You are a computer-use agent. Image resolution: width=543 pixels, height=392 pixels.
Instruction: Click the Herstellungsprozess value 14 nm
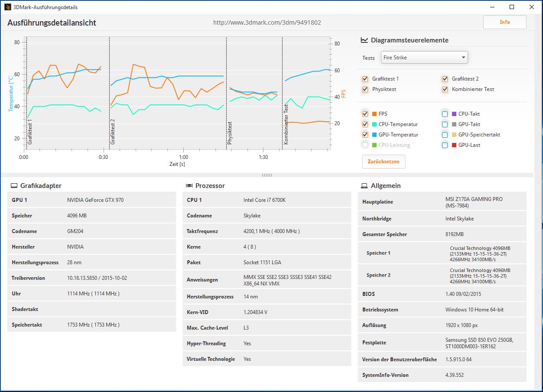[250, 297]
